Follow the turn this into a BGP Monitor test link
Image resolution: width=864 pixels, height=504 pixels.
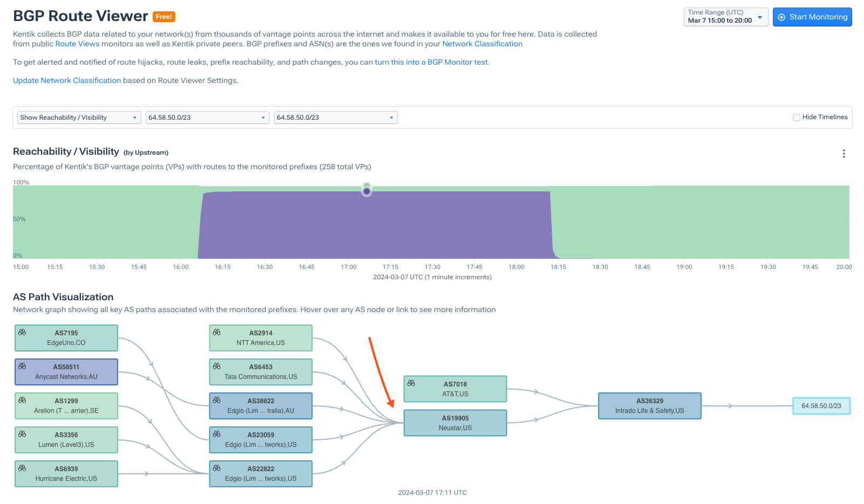click(431, 62)
